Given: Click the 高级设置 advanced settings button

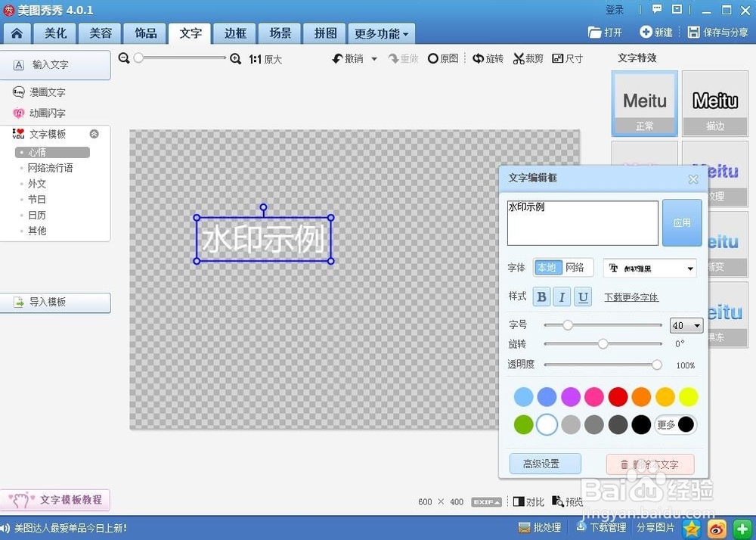Looking at the screenshot, I should 545,464.
